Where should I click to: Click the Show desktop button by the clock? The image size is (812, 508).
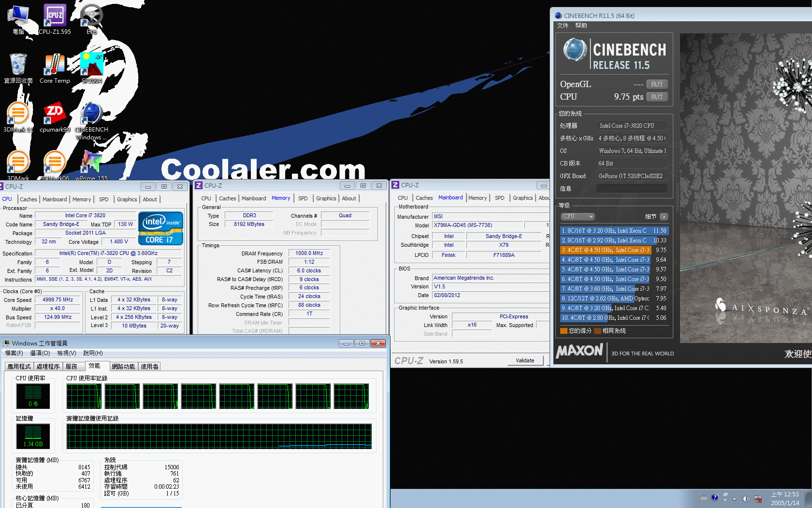coord(809,499)
